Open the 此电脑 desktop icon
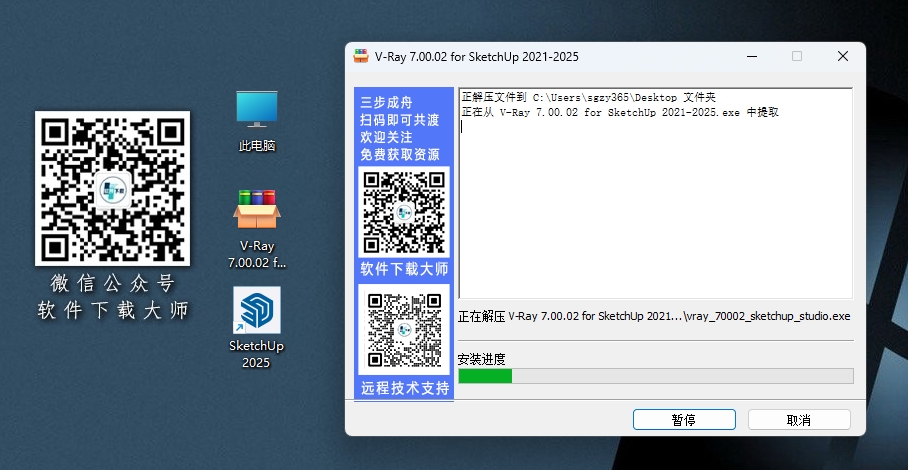Image resolution: width=908 pixels, height=470 pixels. tap(257, 120)
